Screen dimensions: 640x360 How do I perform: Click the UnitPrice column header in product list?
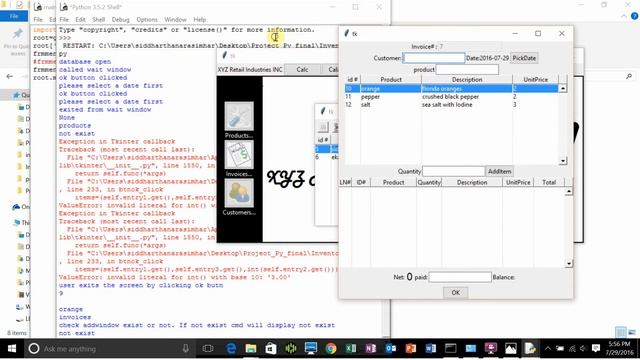[x=536, y=80]
